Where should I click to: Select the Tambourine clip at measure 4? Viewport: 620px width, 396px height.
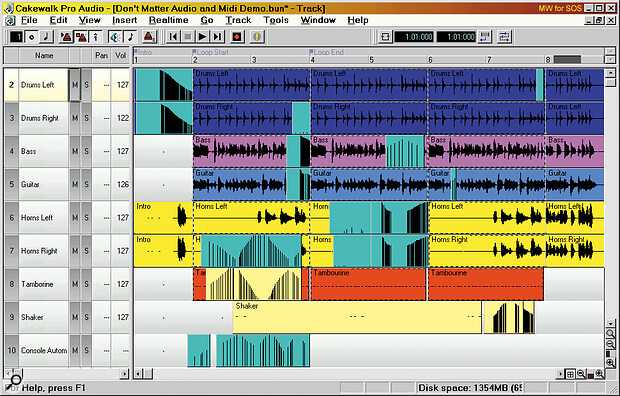click(369, 284)
